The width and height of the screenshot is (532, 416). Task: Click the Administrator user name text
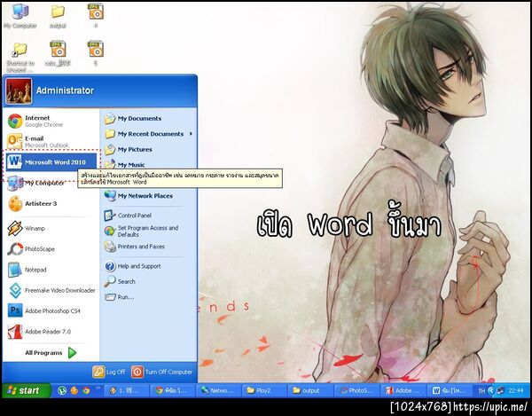tap(65, 90)
